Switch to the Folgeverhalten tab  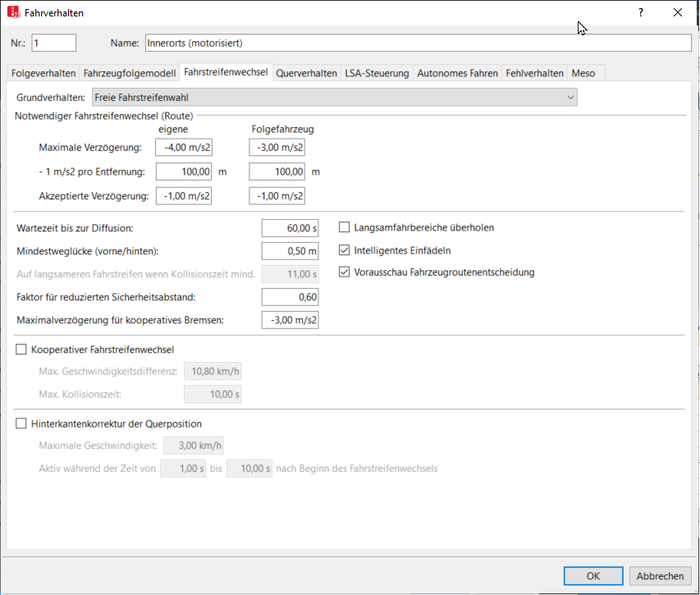pos(44,73)
